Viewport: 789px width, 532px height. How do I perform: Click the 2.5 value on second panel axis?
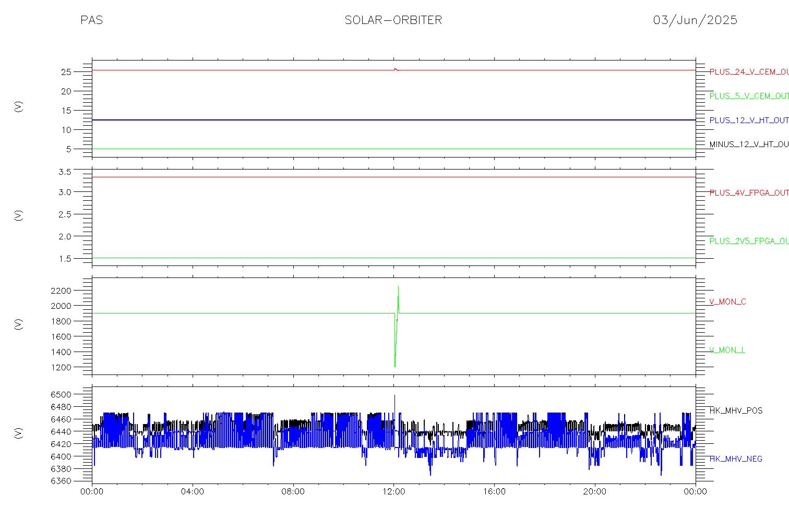tap(65, 214)
